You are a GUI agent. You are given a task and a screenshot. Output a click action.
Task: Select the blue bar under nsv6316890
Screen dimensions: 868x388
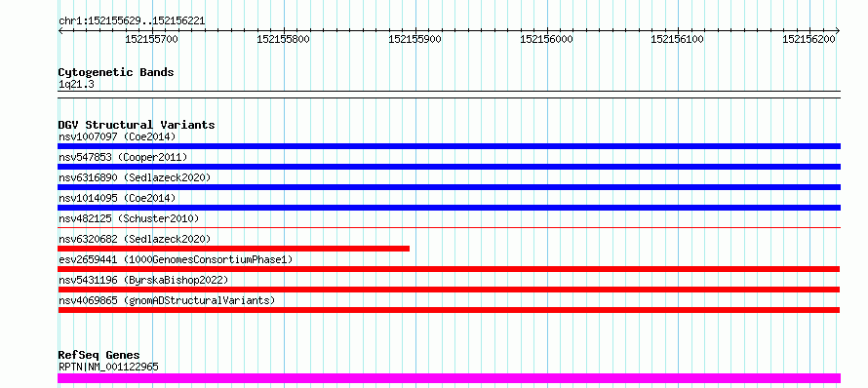449,187
